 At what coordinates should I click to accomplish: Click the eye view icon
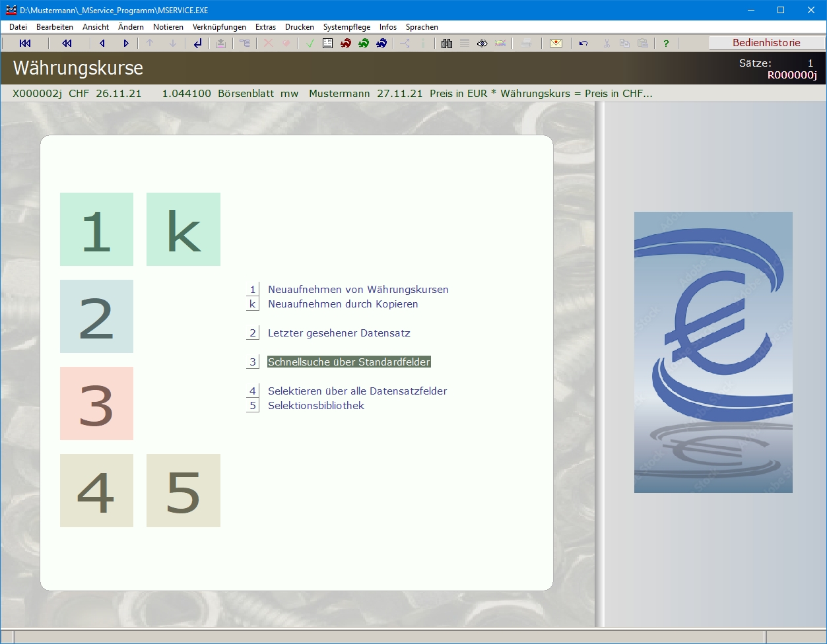click(482, 44)
